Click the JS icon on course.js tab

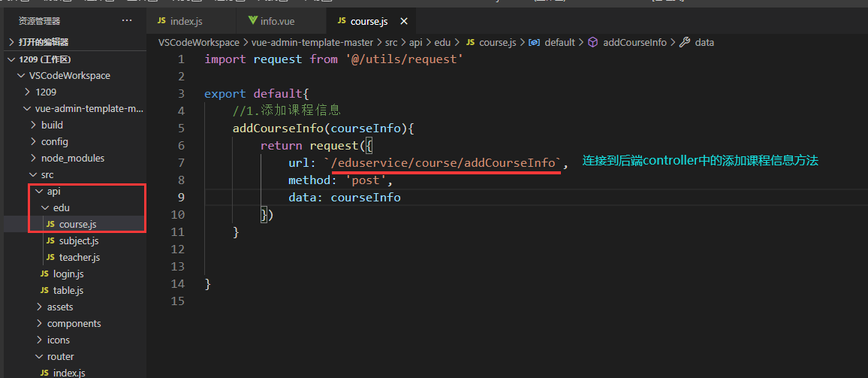pyautogui.click(x=341, y=20)
